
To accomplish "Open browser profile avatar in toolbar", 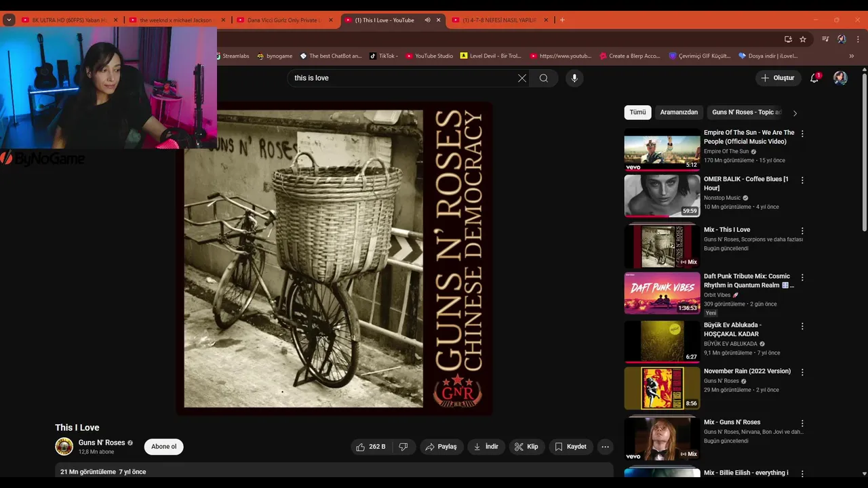I will pos(842,39).
